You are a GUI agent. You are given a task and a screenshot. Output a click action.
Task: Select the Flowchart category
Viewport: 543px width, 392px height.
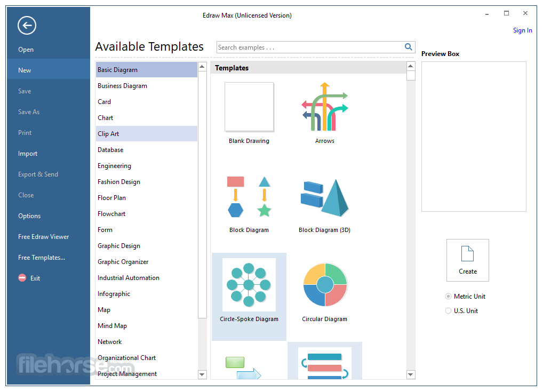[x=147, y=214]
